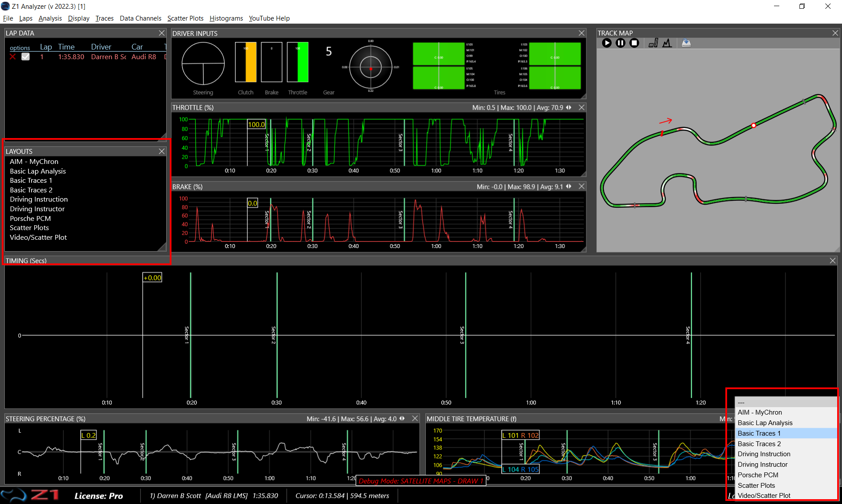The height and width of the screenshot is (504, 842).
Task: Click the pedals icon in Track Map toolbar
Action: pyautogui.click(x=653, y=43)
